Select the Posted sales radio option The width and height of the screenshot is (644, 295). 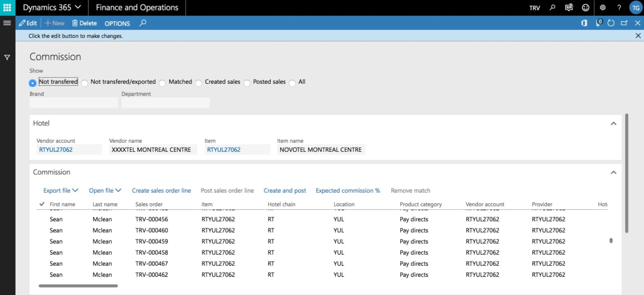(247, 83)
